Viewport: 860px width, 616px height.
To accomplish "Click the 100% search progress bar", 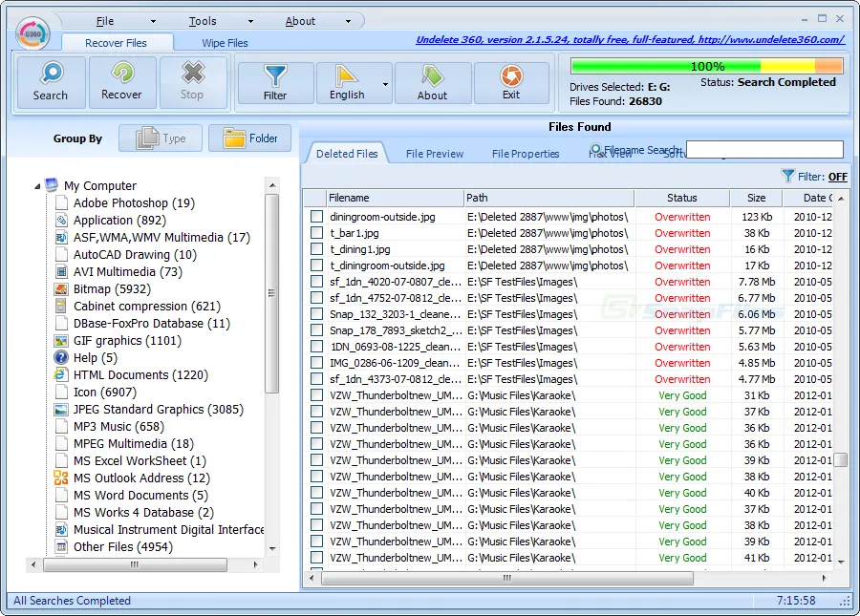I will [x=706, y=66].
